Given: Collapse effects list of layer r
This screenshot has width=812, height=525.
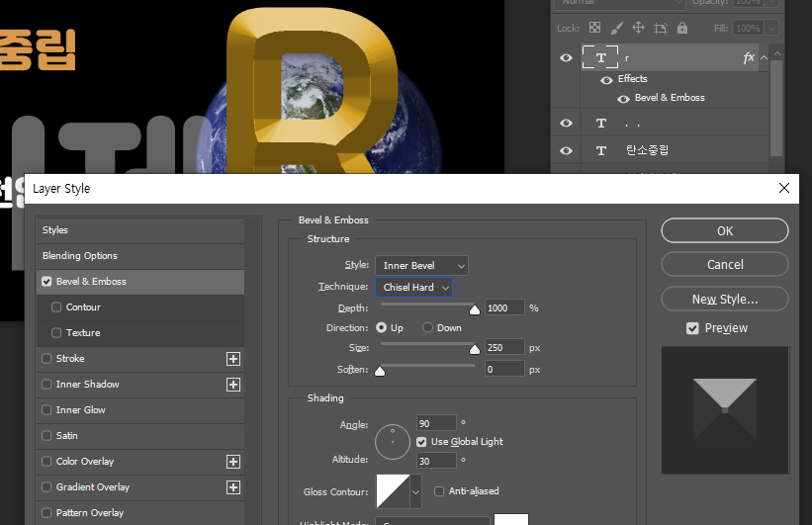Looking at the screenshot, I should point(764,57).
